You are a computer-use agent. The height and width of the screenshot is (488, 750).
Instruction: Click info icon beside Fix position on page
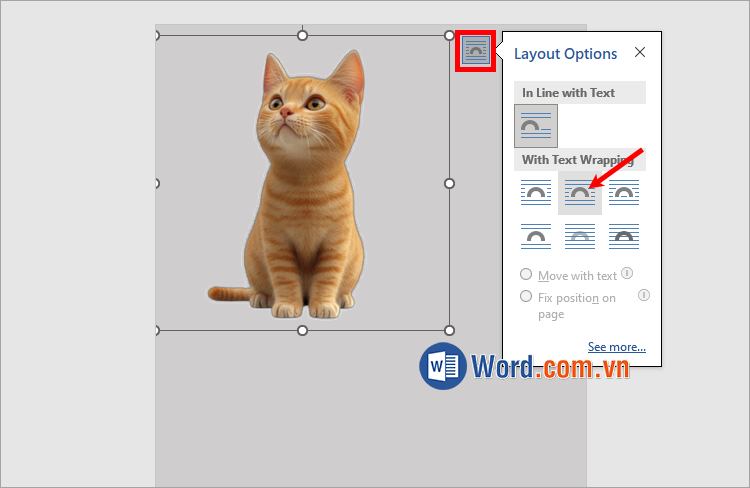(644, 295)
